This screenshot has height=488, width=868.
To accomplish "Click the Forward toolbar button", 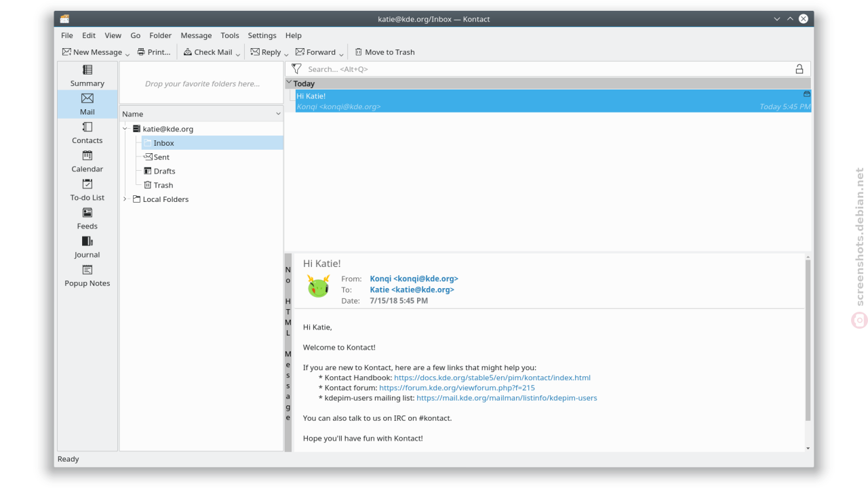I will coord(315,52).
